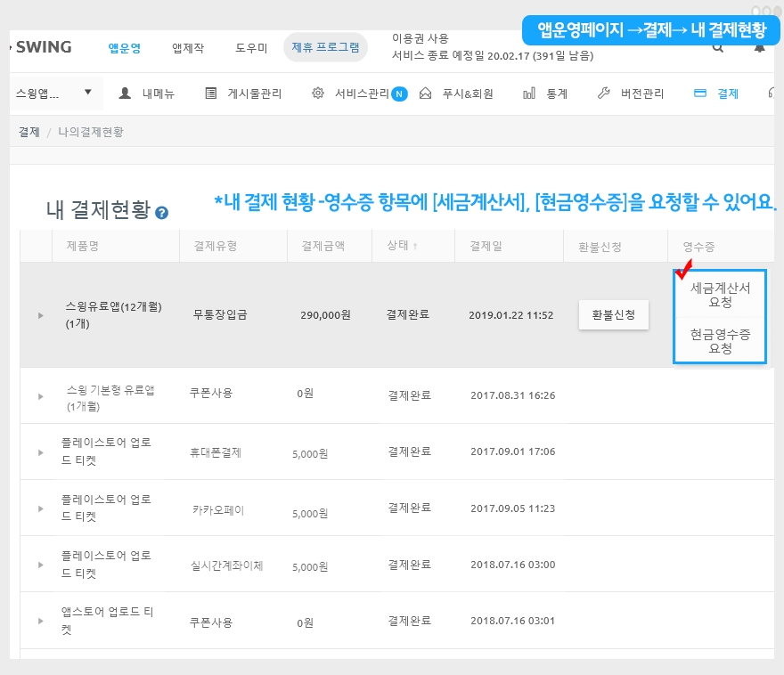Screen dimensions: 784x675
Task: Click the 환불신청 button
Action: pos(613,315)
